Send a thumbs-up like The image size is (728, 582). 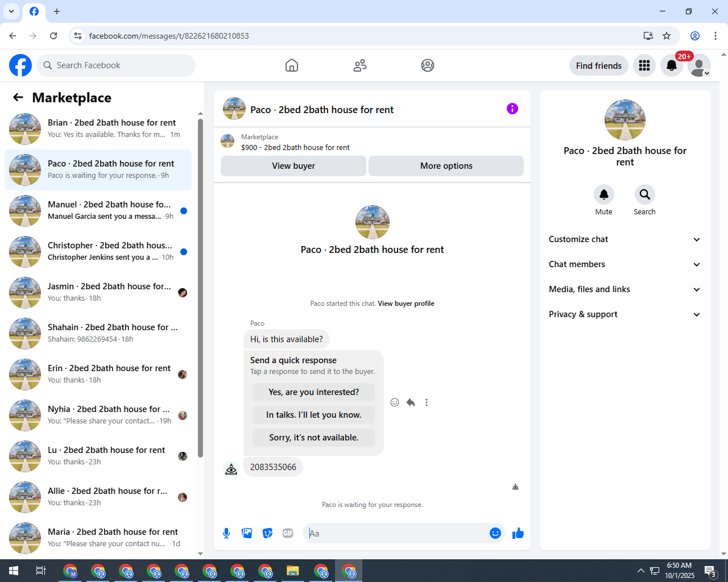pyautogui.click(x=518, y=533)
